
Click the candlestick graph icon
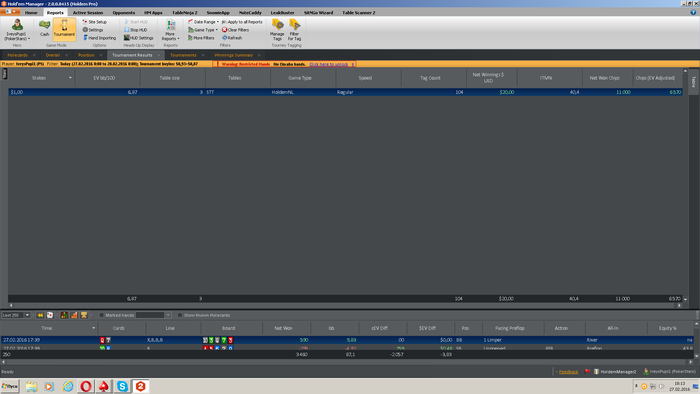(64, 315)
